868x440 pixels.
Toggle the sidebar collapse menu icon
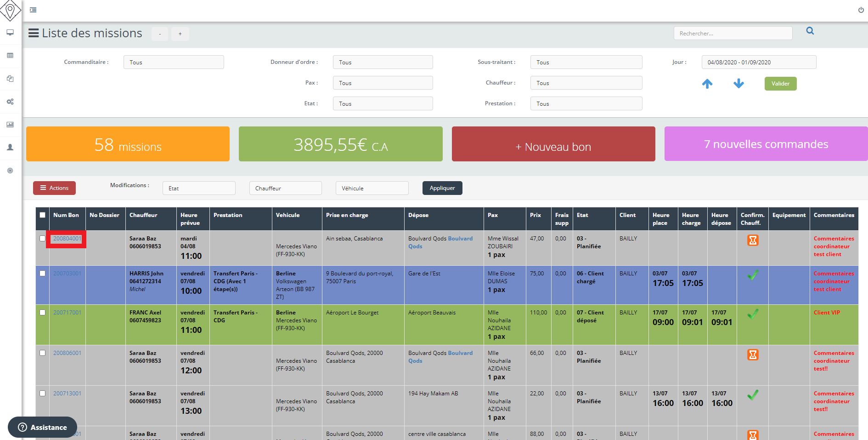click(33, 10)
